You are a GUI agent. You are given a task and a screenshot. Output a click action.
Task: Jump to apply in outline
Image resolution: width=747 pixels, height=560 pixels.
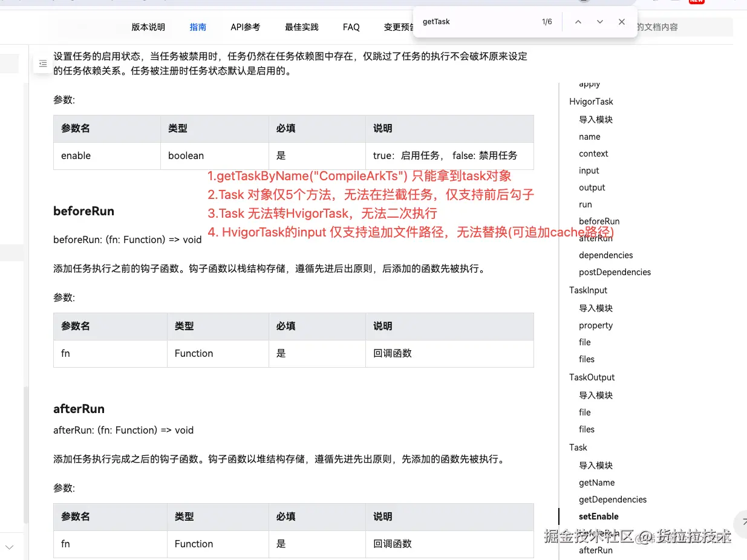pos(590,85)
